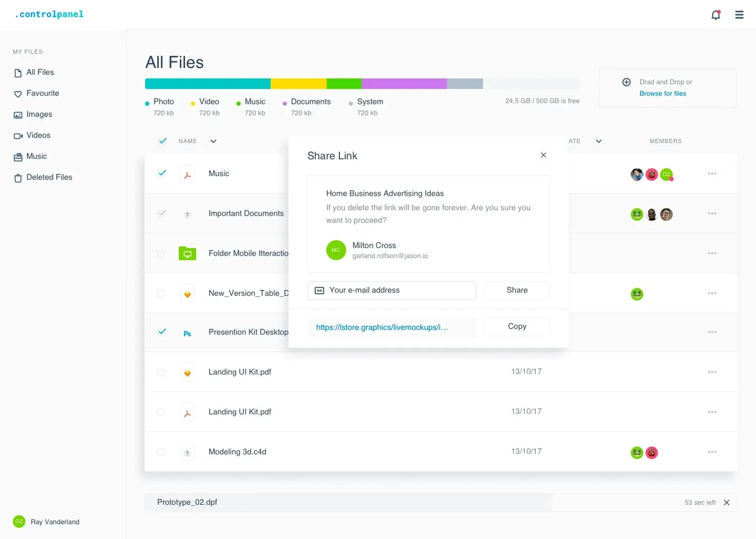Click the Photoshop file icon
Viewport: 756px width, 539px height.
coord(187,334)
